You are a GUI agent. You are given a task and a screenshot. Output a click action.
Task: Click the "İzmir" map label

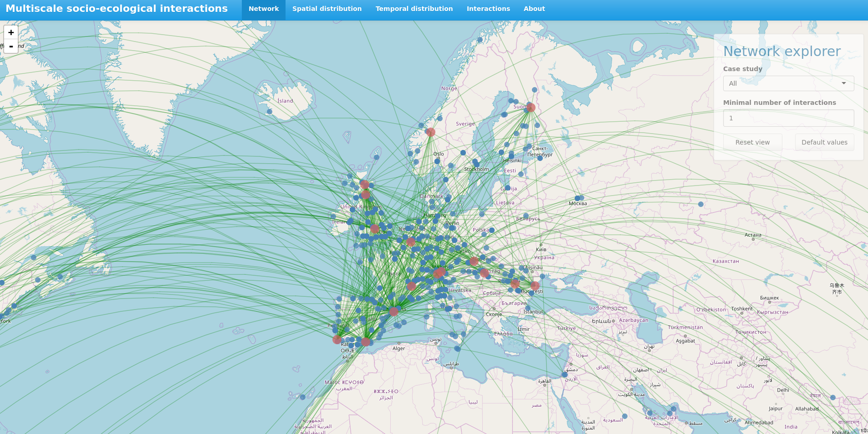pyautogui.click(x=523, y=329)
